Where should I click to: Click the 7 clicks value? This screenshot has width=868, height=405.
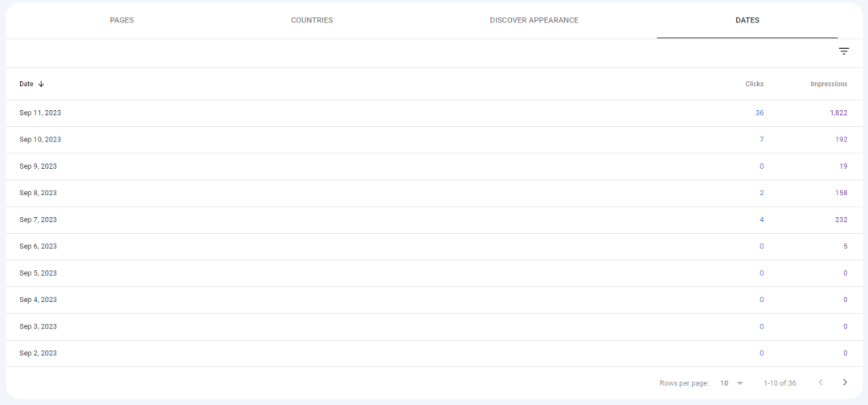pos(762,140)
